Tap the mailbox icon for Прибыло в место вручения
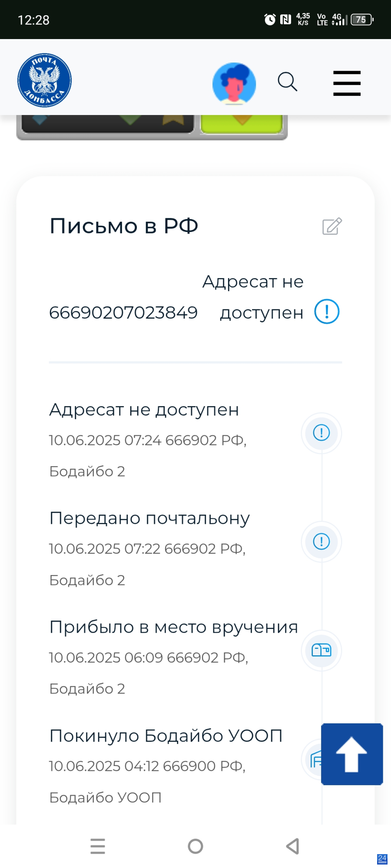The height and width of the screenshot is (868, 391). click(321, 650)
